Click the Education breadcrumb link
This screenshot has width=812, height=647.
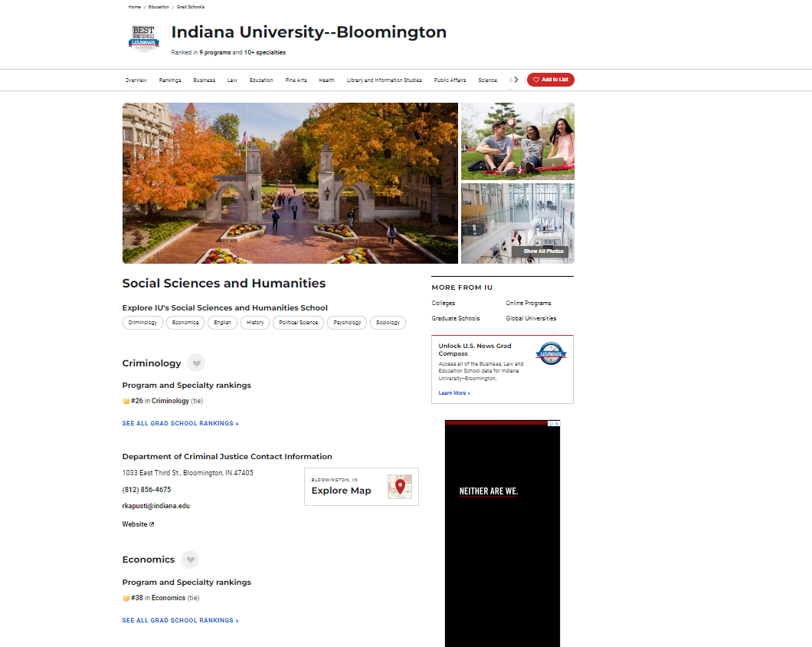159,7
